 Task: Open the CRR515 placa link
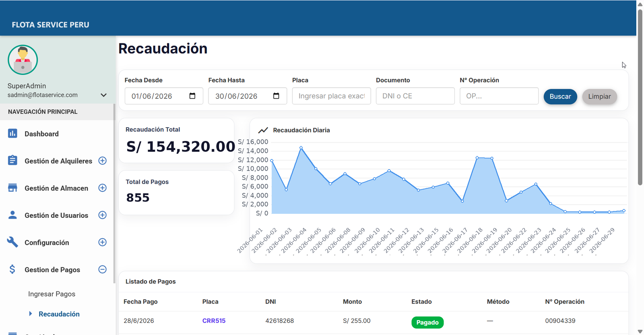[214, 321]
